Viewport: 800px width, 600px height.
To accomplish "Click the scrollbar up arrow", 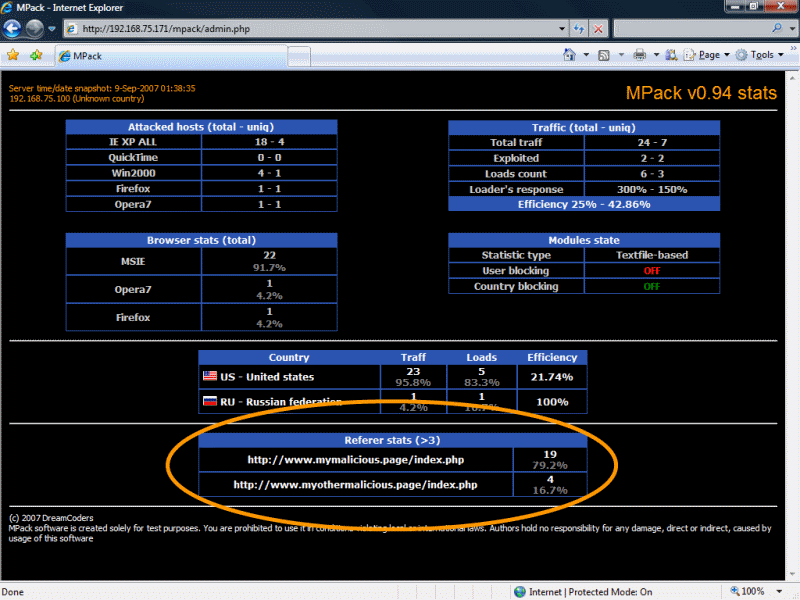I will [x=792, y=78].
